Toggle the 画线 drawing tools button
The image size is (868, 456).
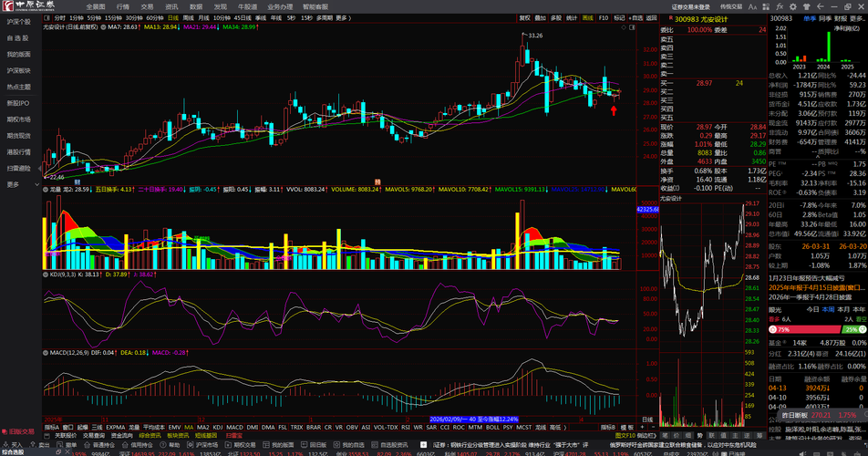pyautogui.click(x=587, y=18)
